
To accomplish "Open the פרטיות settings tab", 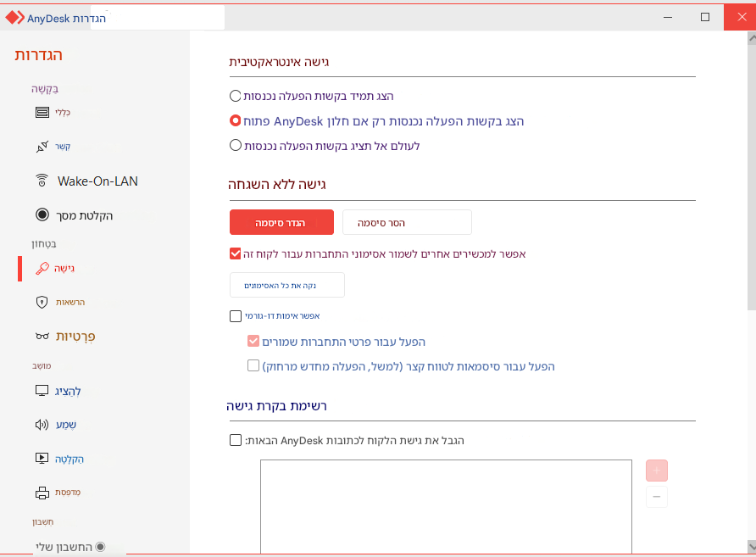I will tap(75, 336).
